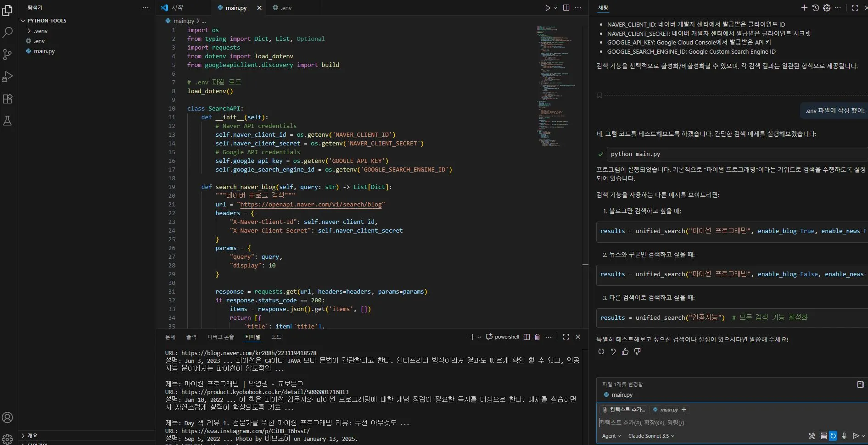Undo the last chat edit arrow
The image size is (868, 445).
point(613,351)
